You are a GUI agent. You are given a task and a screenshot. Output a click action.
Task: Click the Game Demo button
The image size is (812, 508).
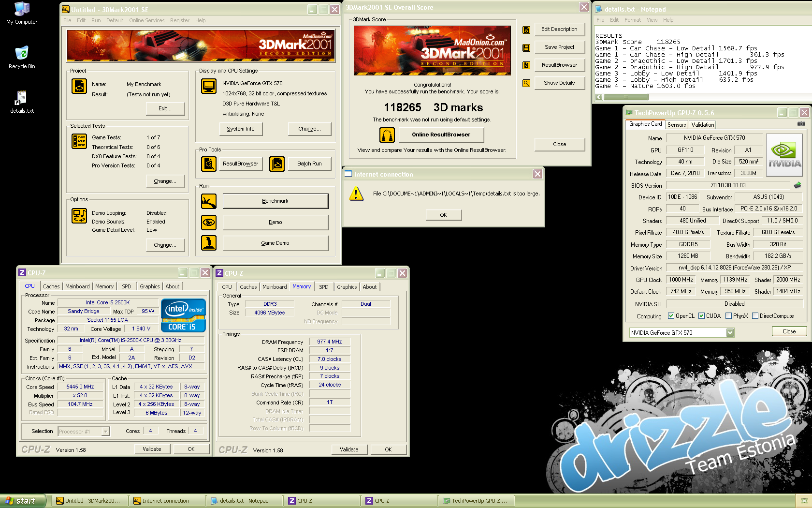275,243
